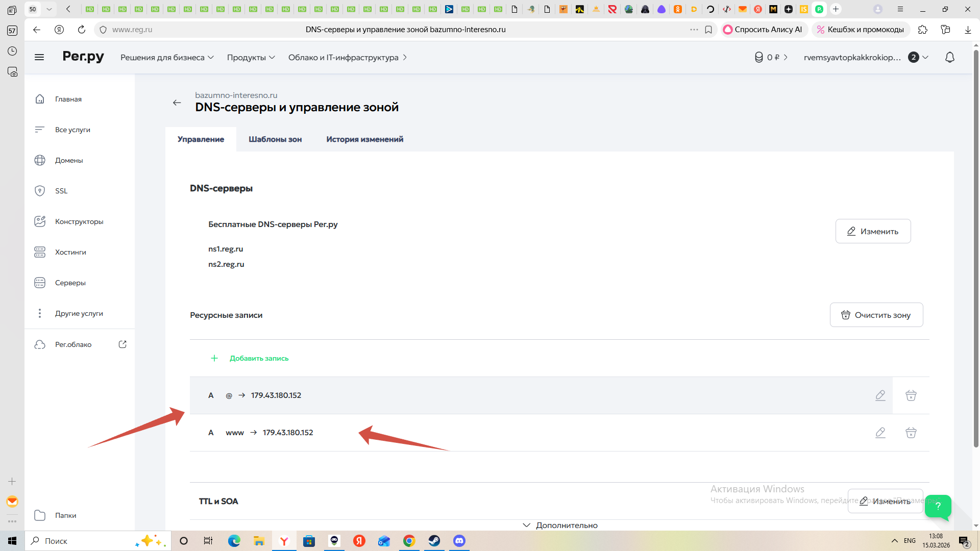Open the Хостинги sidebar section

point(70,252)
